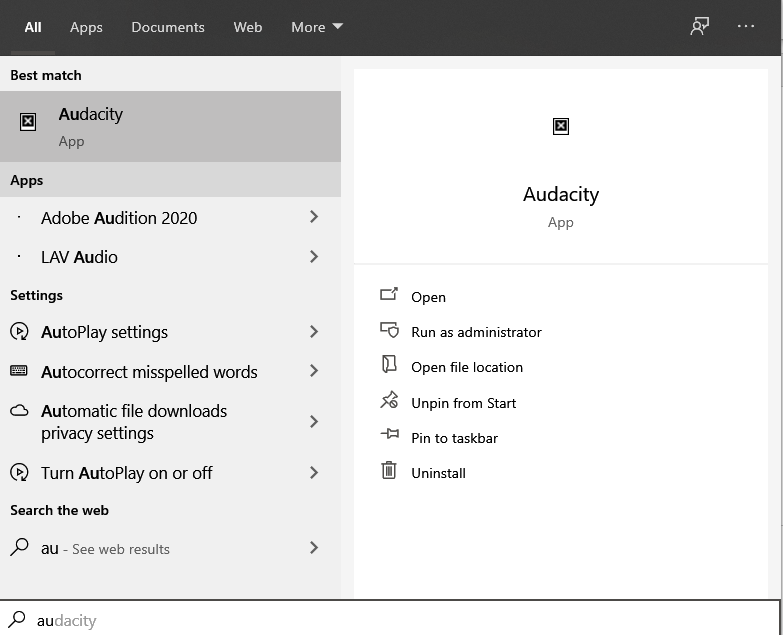783x635 pixels.
Task: Expand Automatic file downloads chevron
Action: tap(314, 422)
